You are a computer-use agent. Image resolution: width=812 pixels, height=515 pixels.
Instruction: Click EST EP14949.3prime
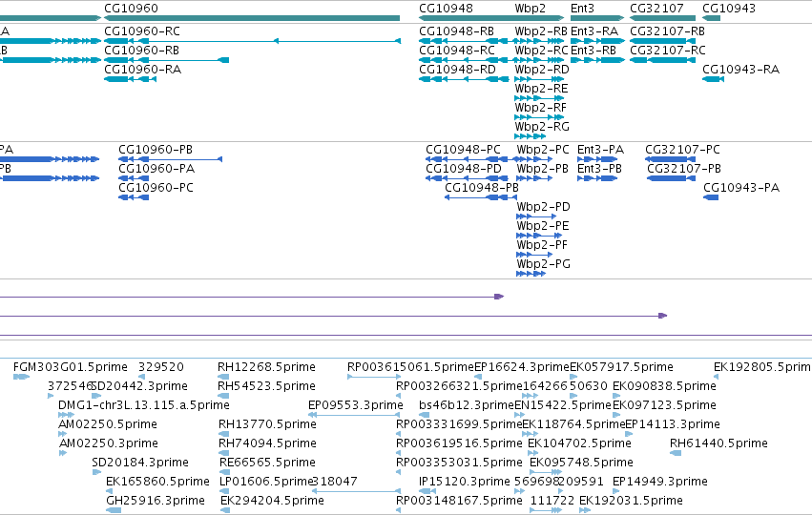[616, 492]
